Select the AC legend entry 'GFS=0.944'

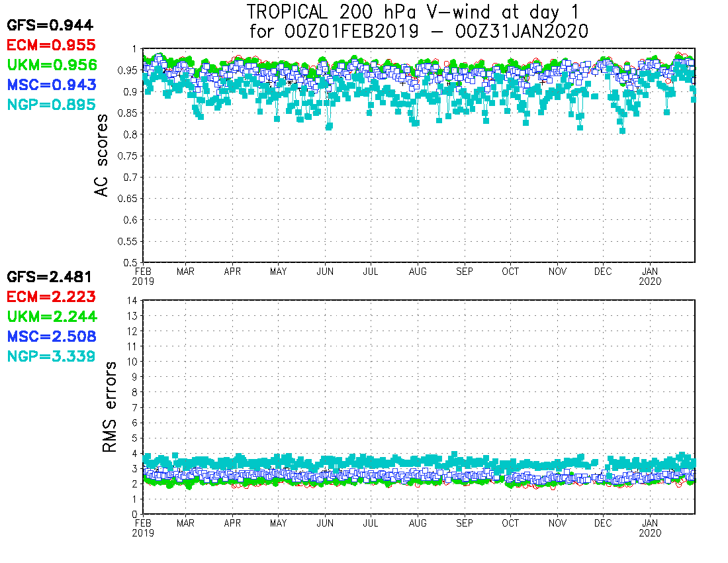[x=50, y=25]
